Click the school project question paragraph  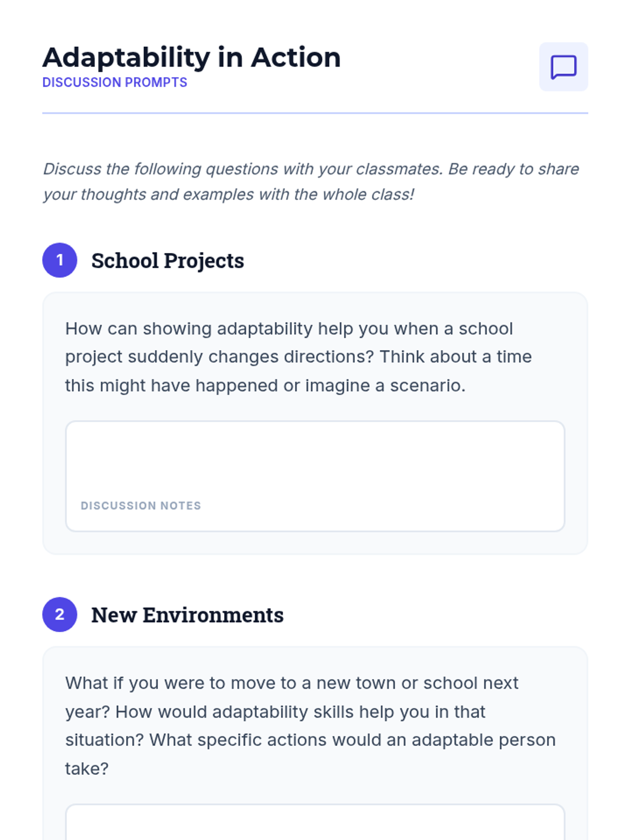coord(299,357)
